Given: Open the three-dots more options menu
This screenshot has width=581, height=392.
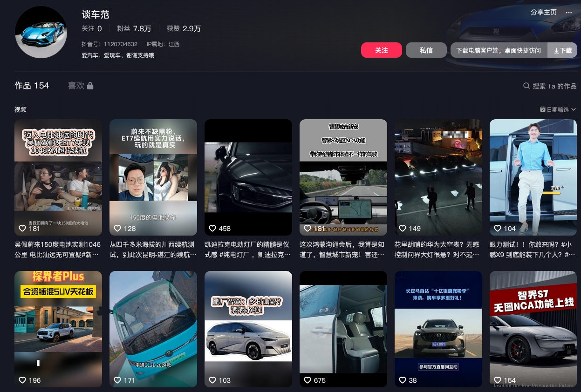Looking at the screenshot, I should tap(569, 13).
